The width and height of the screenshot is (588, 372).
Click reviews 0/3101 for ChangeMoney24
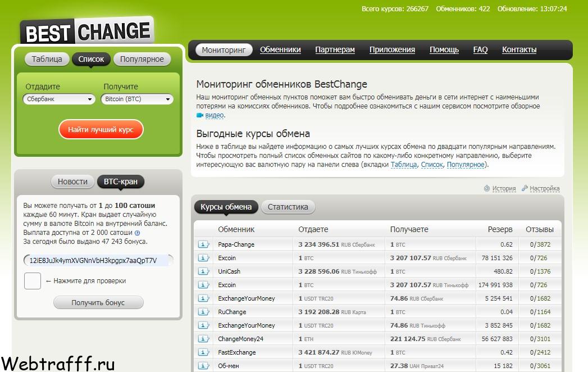[x=540, y=339]
